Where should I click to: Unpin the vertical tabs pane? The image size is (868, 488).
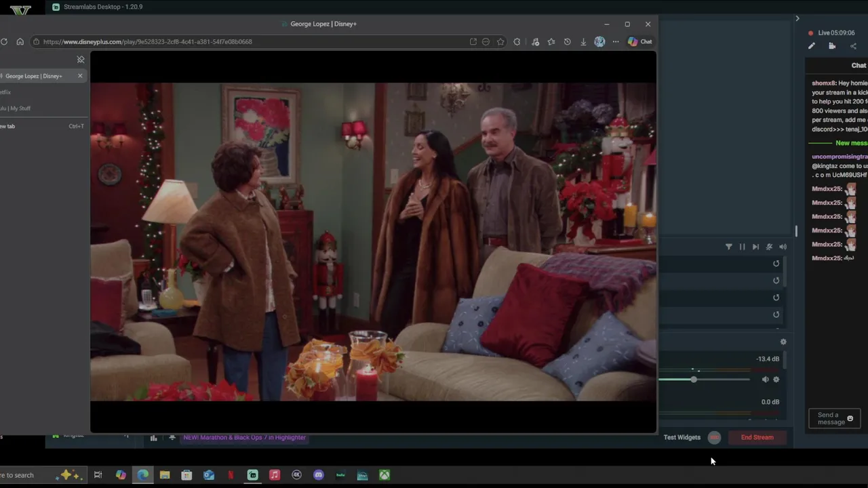[x=81, y=60]
